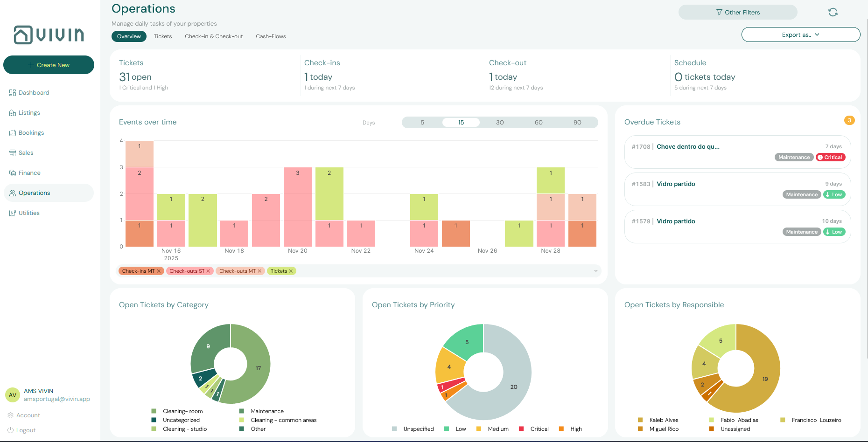Viewport: 868px width, 442px height.
Task: Click the VIVIN logo
Action: click(49, 35)
